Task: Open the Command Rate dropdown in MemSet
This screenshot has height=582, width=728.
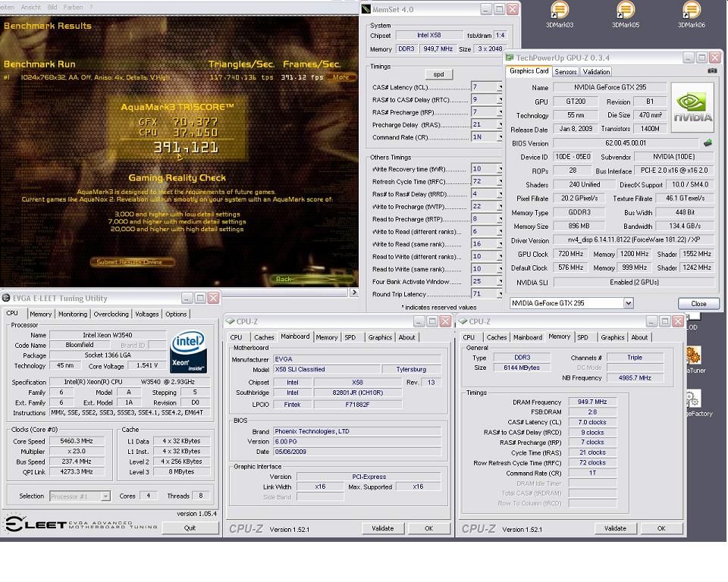Action: (x=500, y=137)
